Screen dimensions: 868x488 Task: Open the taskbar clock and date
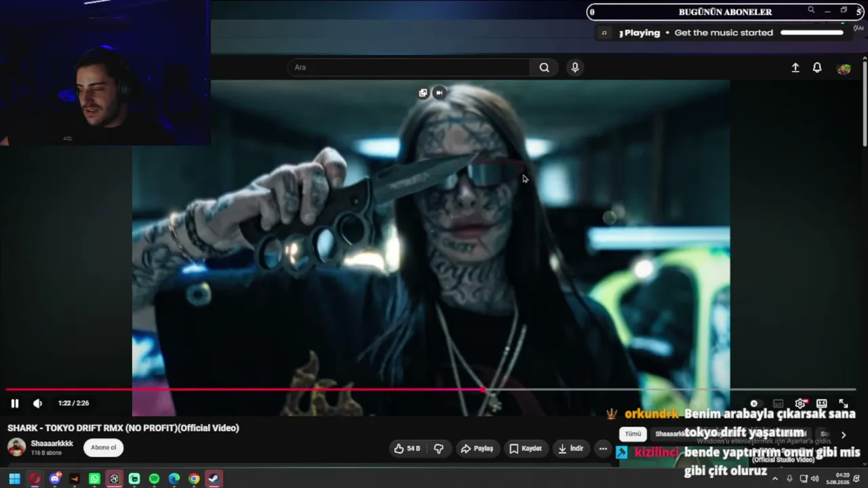coord(837,479)
